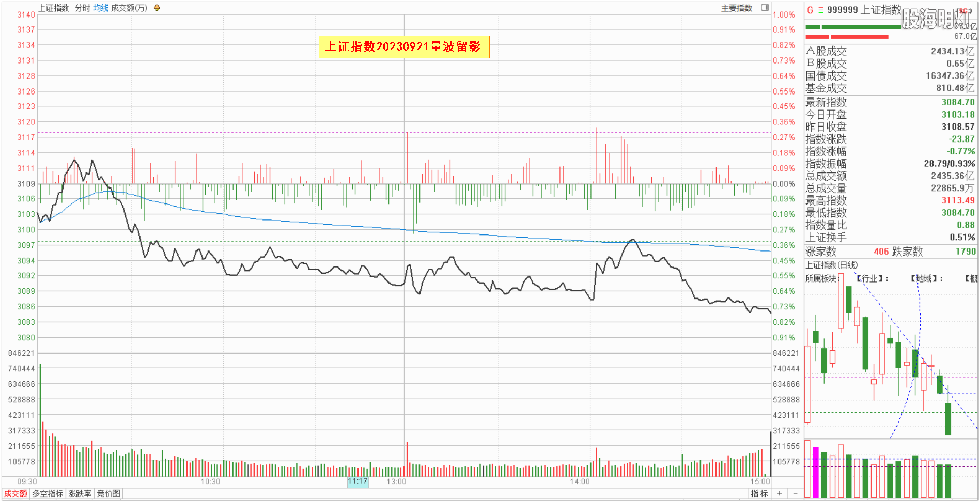Click the 跌家数 count 1790

point(966,252)
